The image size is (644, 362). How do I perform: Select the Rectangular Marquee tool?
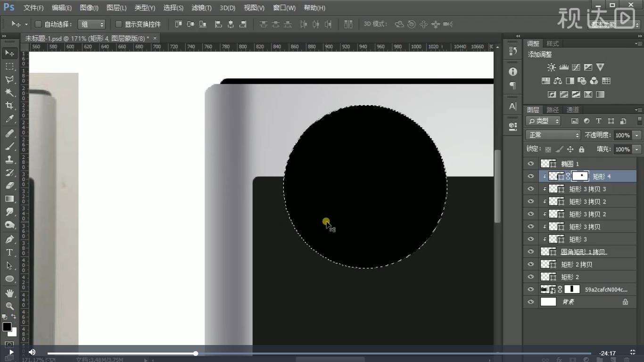coord(9,66)
